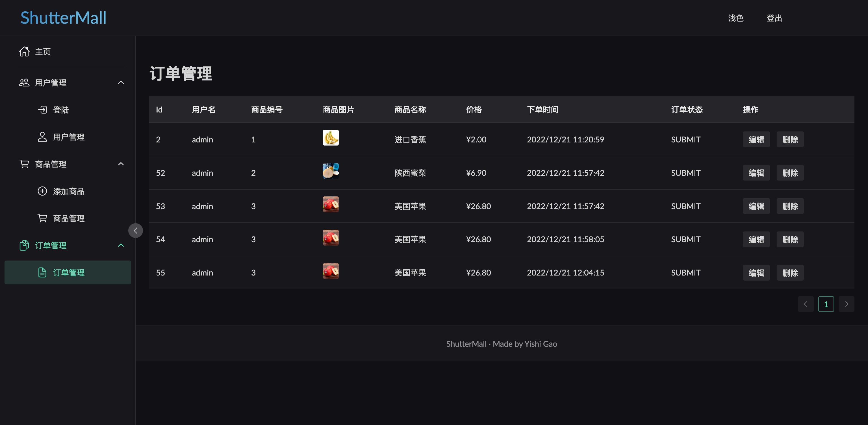Click the plus-circle icon beside 添加商品

(x=42, y=191)
